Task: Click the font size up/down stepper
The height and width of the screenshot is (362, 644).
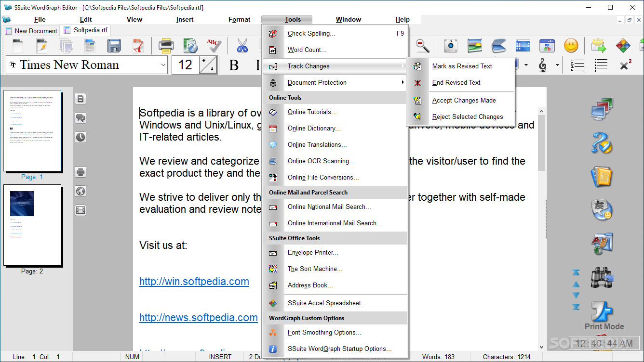Action: 208,65
